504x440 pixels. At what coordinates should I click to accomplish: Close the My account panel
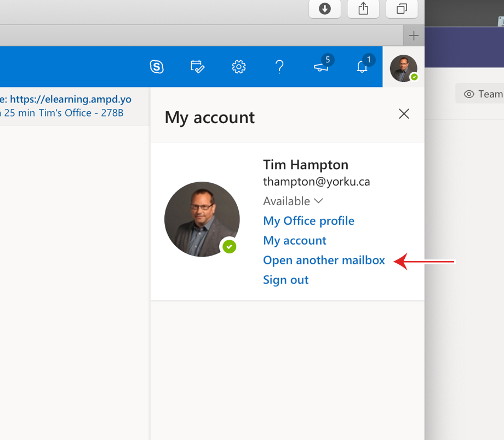tap(404, 114)
